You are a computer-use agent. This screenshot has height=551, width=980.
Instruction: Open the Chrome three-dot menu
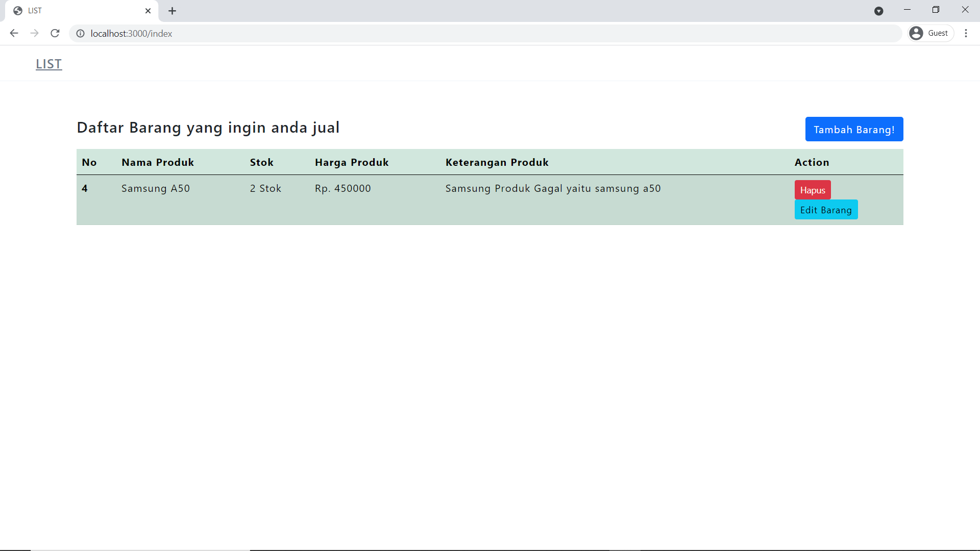(x=966, y=33)
